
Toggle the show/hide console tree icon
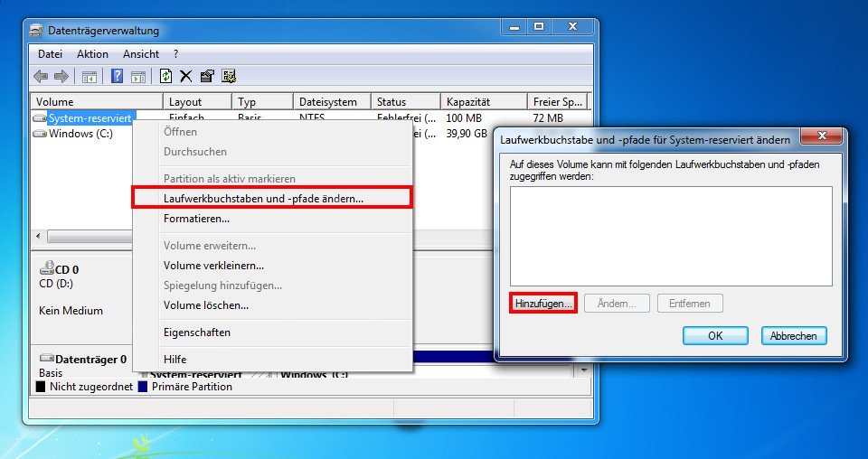90,76
